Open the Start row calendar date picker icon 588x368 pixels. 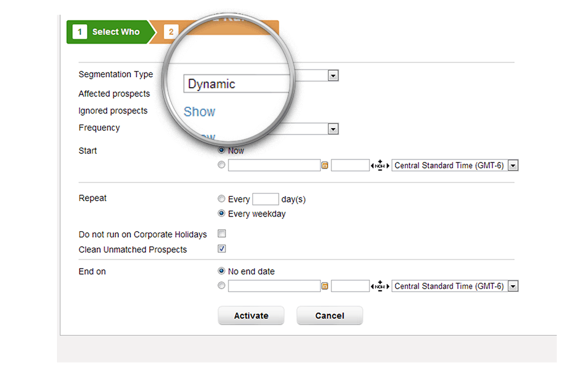click(x=325, y=165)
